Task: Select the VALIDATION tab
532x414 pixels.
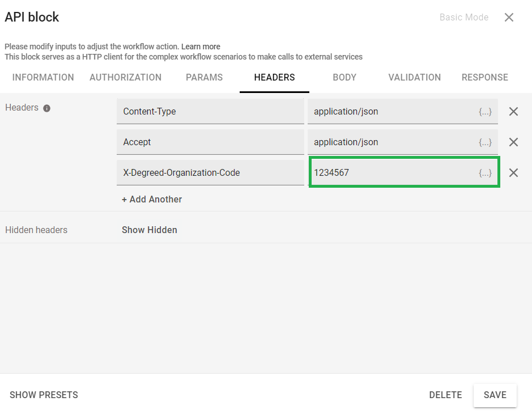Action: click(x=414, y=78)
